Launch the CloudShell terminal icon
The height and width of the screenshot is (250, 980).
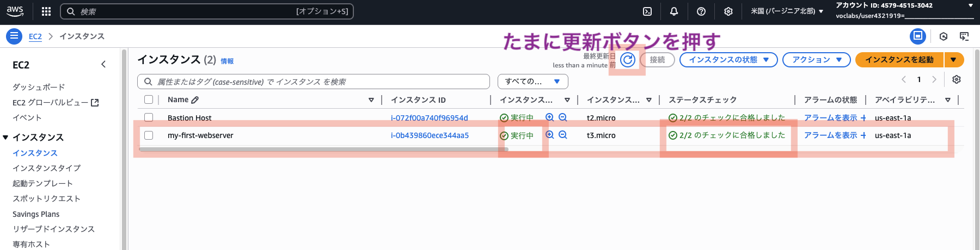[x=647, y=11]
